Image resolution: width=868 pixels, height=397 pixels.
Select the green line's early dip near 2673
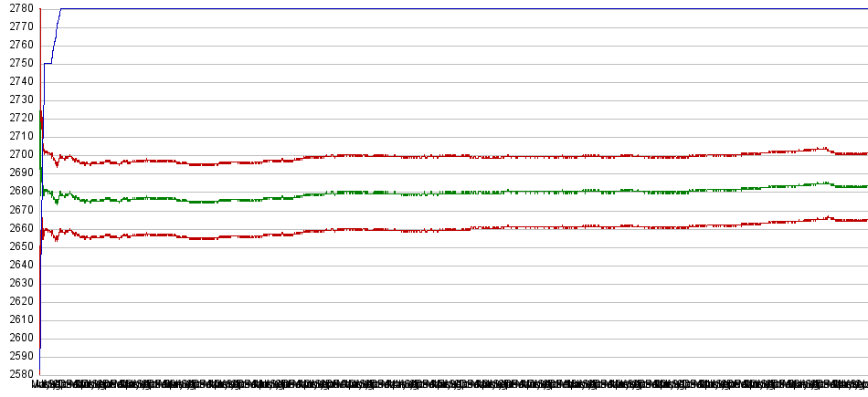click(57, 202)
